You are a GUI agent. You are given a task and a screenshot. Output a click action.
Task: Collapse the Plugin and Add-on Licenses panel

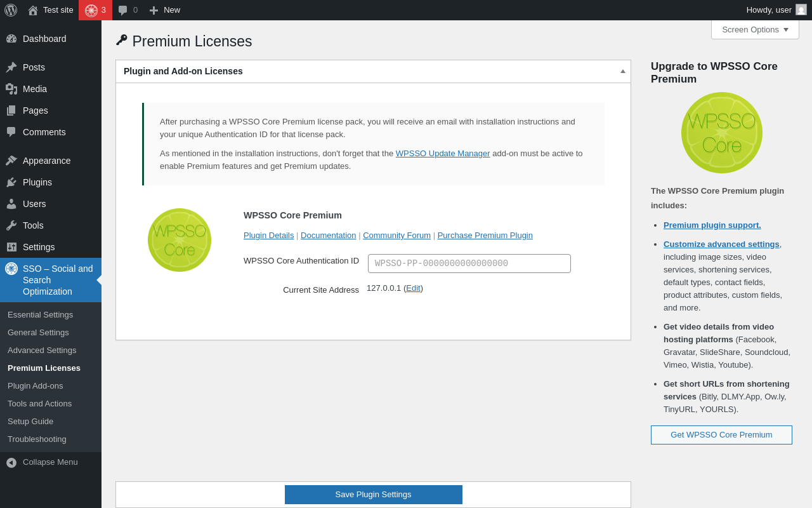click(623, 71)
